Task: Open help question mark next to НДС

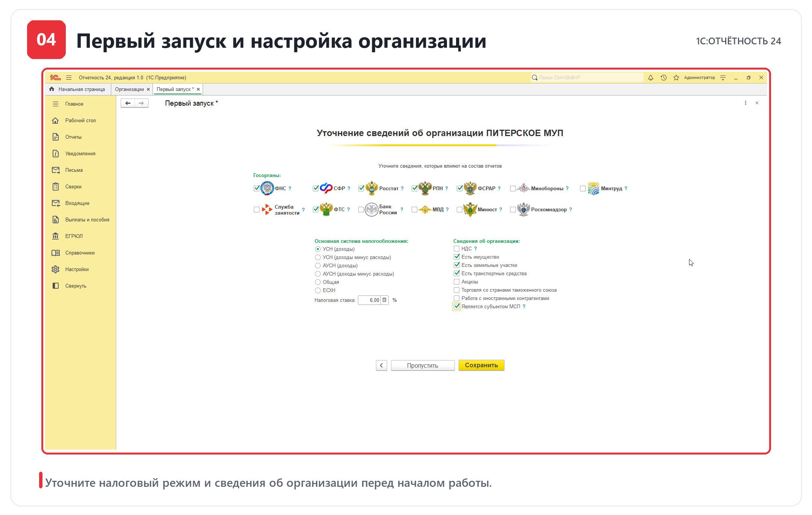Action: [475, 248]
